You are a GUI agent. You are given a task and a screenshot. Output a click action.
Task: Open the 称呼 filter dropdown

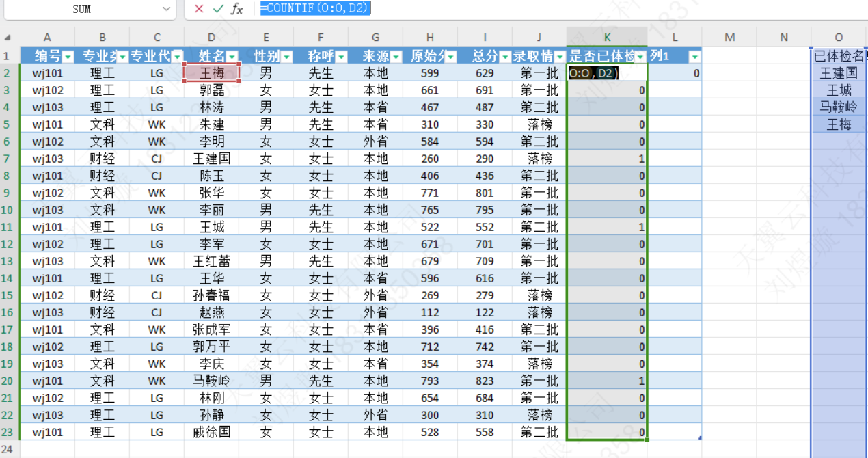[x=341, y=57]
